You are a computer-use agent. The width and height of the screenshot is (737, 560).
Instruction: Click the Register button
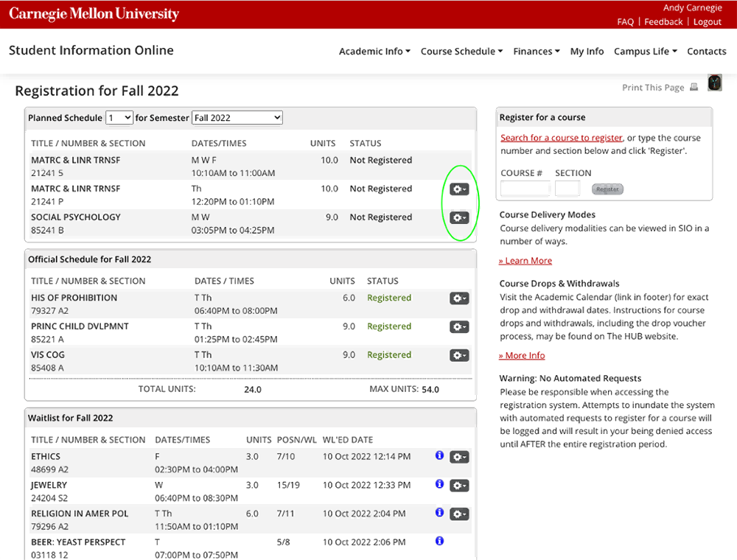point(607,189)
